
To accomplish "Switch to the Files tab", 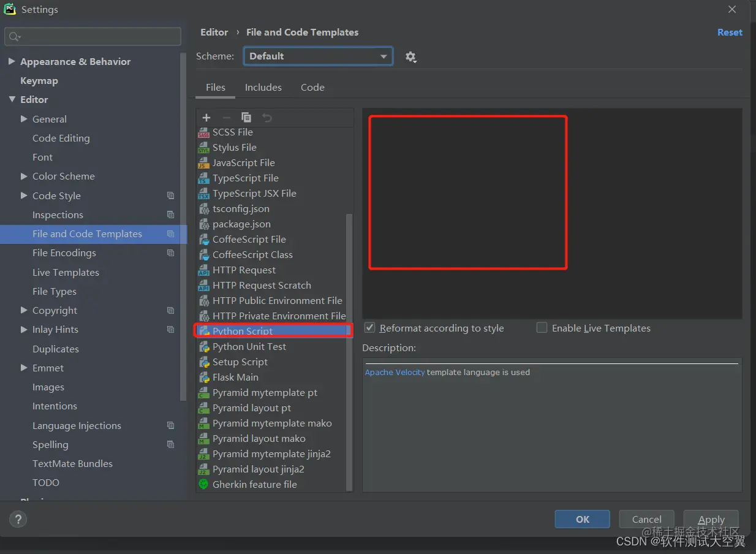I will (x=216, y=88).
